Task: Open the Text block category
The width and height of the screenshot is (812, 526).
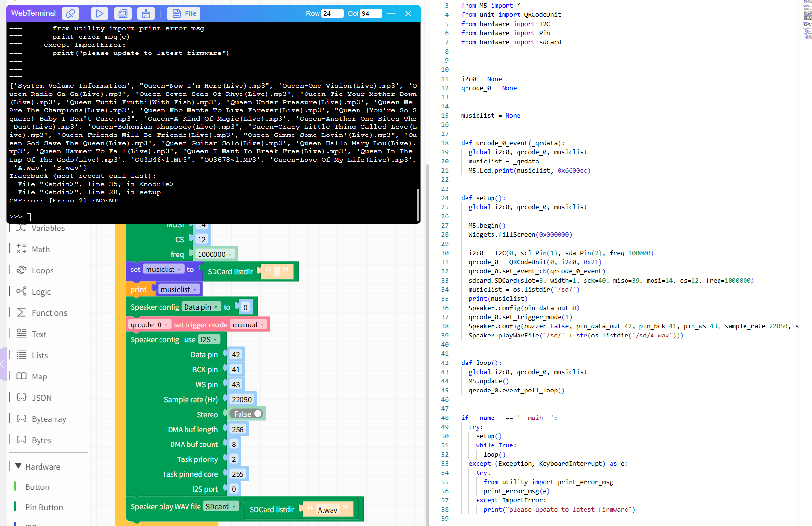Action: click(x=39, y=334)
